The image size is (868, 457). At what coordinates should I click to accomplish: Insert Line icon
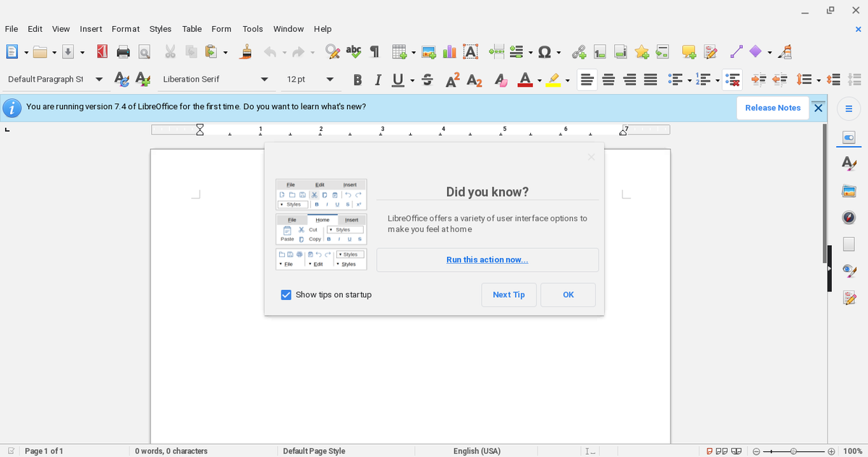click(x=736, y=51)
